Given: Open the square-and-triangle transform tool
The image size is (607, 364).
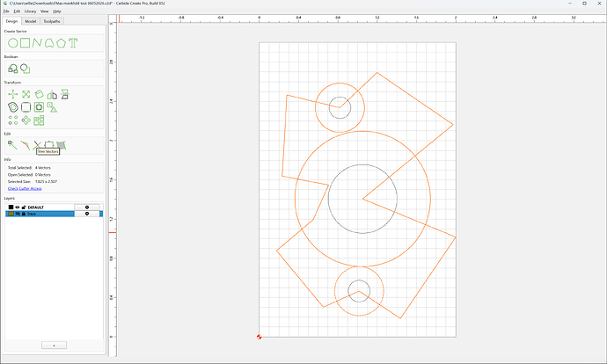Looking at the screenshot, I should pyautogui.click(x=52, y=107).
